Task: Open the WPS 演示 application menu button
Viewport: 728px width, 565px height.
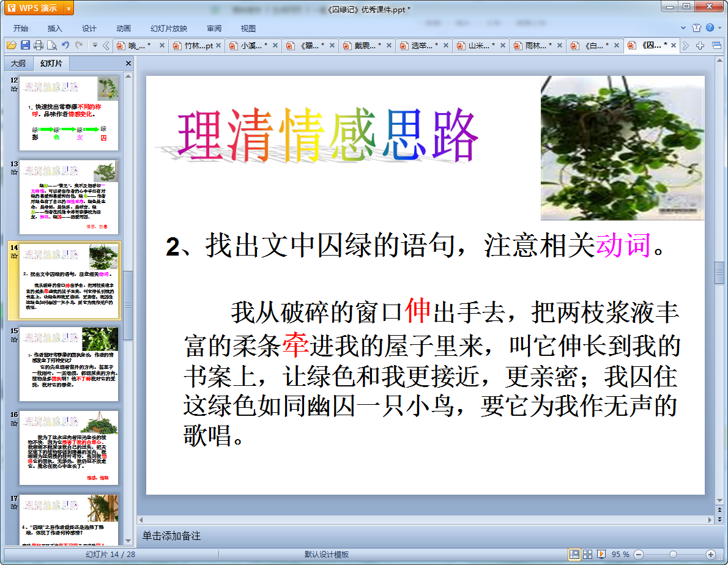Action: (x=34, y=8)
